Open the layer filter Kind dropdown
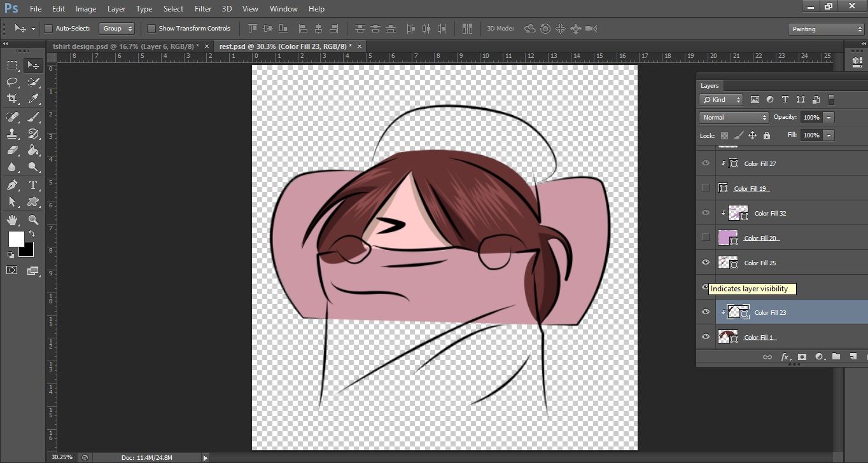Viewport: 868px width, 463px height. coord(721,100)
